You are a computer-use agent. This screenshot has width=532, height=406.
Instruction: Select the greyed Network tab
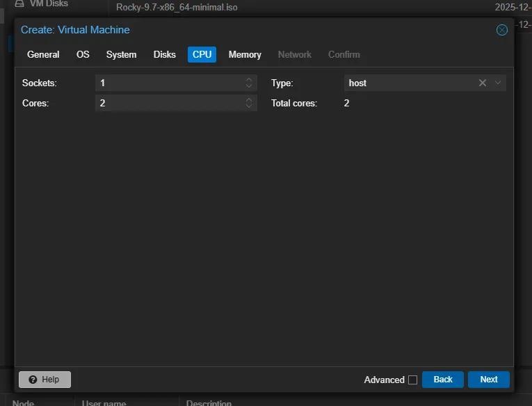pyautogui.click(x=294, y=55)
